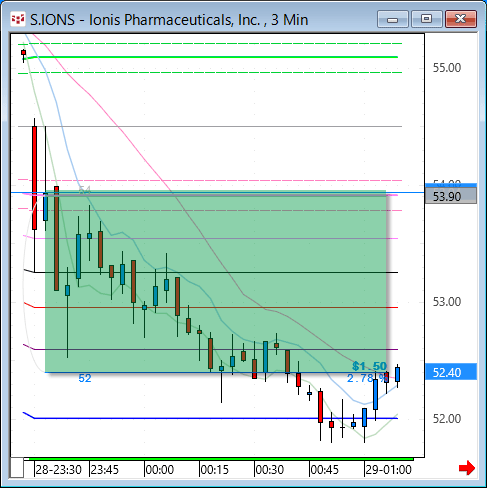Click the 00:00 time axis label

point(160,470)
